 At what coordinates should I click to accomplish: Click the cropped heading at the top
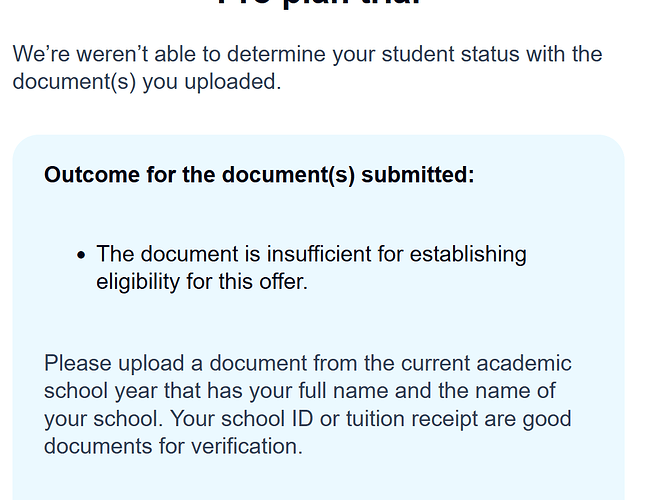tap(319, 3)
